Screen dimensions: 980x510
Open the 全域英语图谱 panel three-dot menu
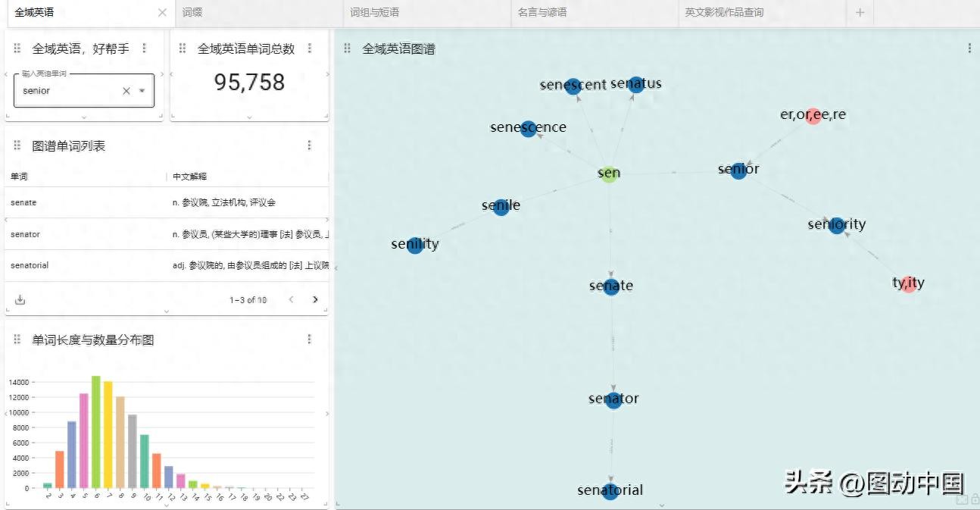pos(969,48)
